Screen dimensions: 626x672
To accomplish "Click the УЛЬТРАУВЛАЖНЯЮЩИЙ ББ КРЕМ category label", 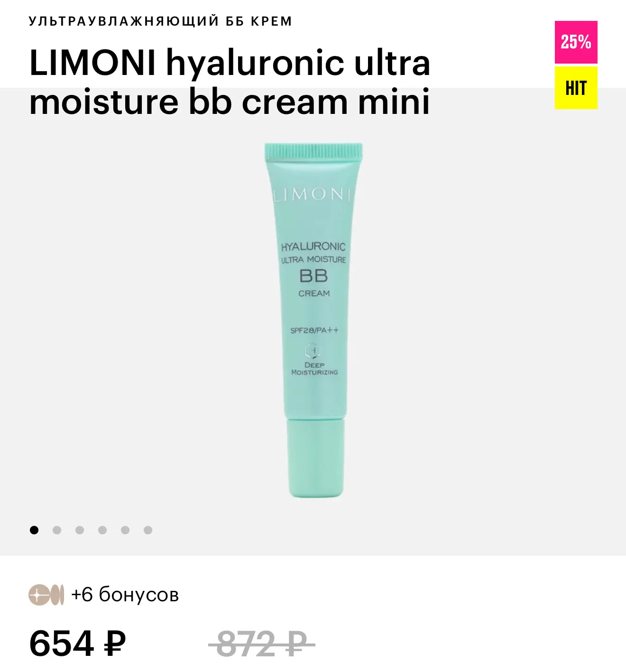I will pos(161,21).
